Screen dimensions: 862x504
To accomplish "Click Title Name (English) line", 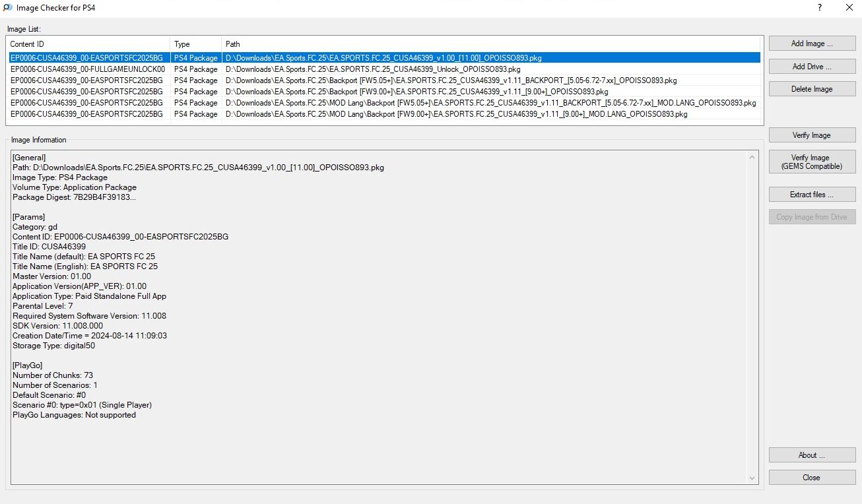I will [x=85, y=267].
